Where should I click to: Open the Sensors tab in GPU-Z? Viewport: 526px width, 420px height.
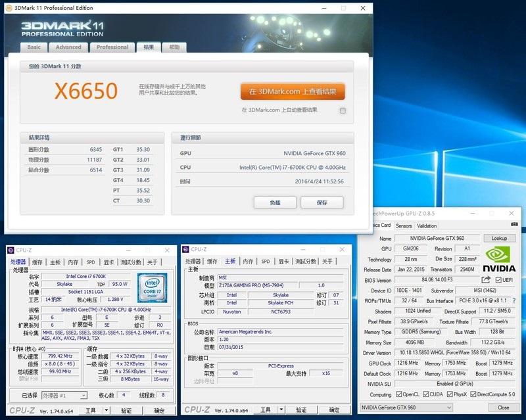coord(404,225)
